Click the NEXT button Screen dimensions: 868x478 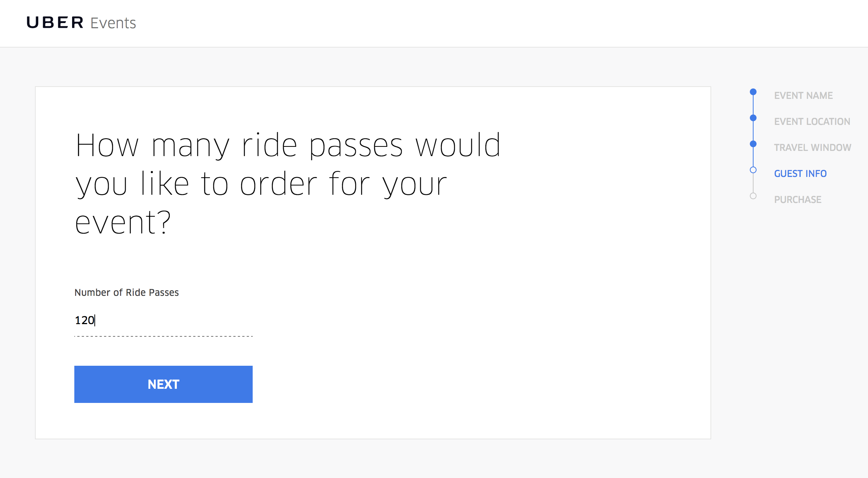(163, 384)
